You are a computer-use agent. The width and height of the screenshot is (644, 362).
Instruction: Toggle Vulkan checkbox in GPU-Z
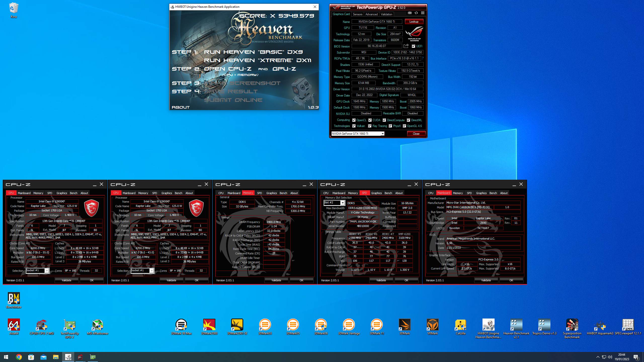coord(354,126)
